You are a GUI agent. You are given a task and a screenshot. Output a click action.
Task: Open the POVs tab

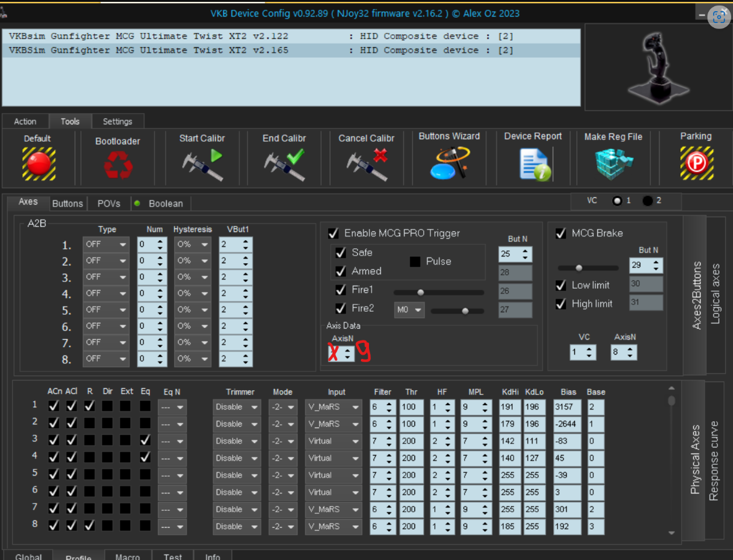[x=109, y=204]
